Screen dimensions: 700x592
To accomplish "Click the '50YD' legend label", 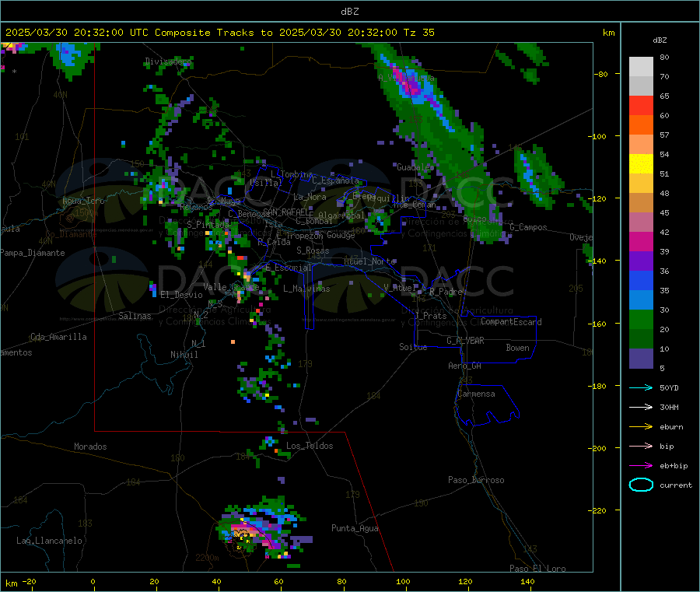I will [669, 387].
